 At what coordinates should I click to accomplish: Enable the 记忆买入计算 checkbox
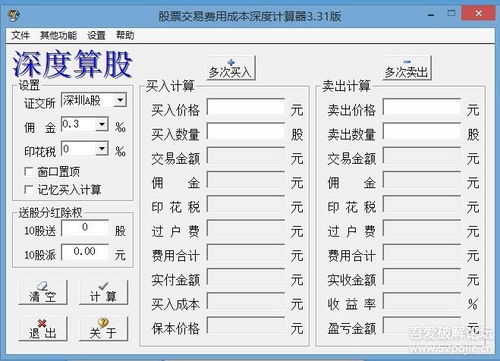click(x=29, y=190)
